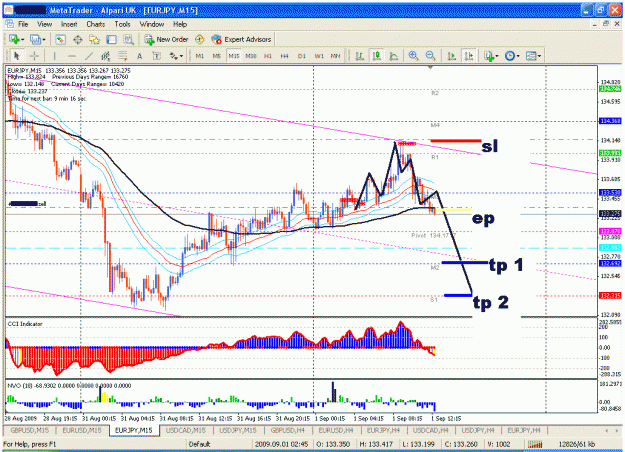The image size is (625, 452).
Task: Open the arrows objects dropdown
Action: pos(176,56)
